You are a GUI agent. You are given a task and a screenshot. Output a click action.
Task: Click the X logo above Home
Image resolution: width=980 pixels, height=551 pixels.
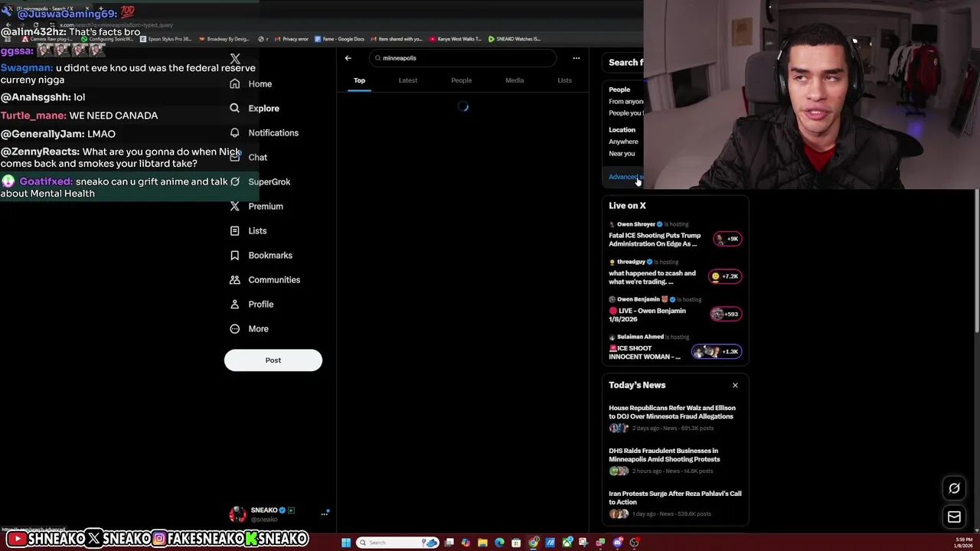[x=235, y=59]
